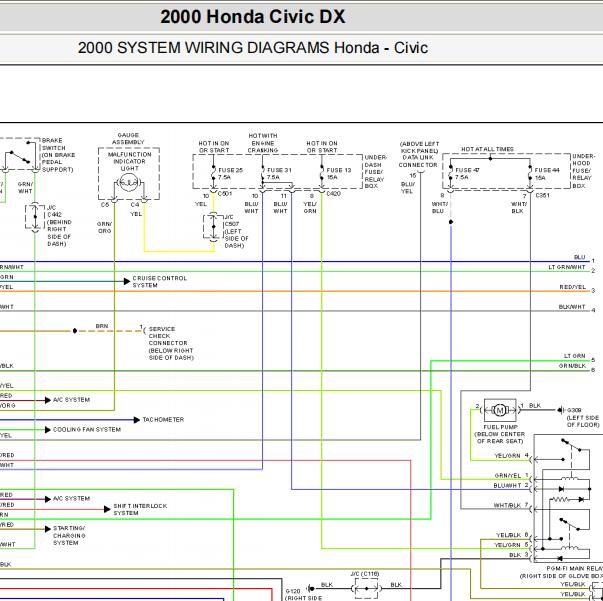603x601 pixels.
Task: Click the Fuse 47 fuse symbol
Action: (450, 173)
